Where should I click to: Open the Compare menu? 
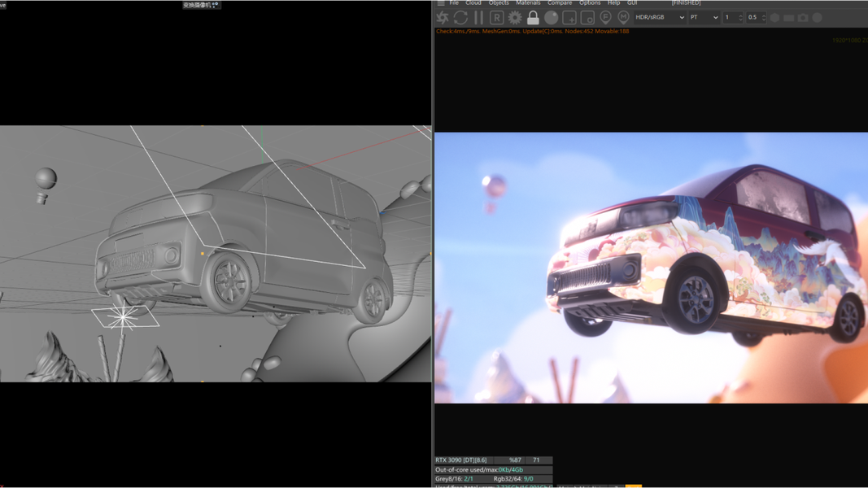coord(560,2)
